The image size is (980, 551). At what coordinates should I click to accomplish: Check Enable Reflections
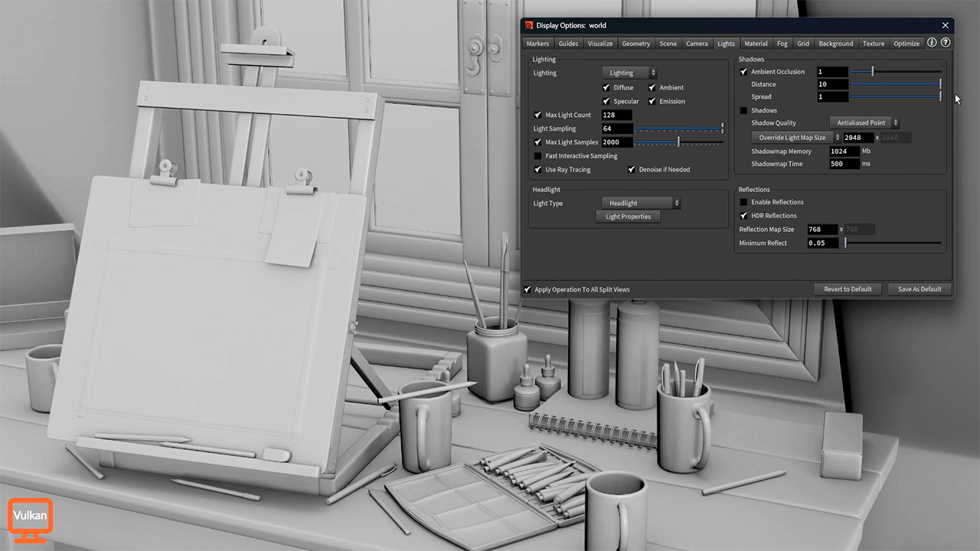[743, 202]
